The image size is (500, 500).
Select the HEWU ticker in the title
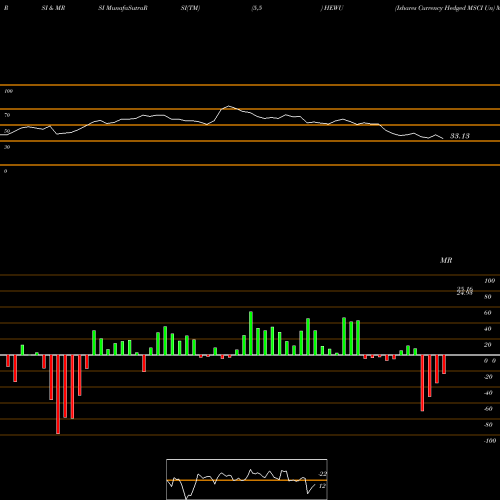click(333, 8)
